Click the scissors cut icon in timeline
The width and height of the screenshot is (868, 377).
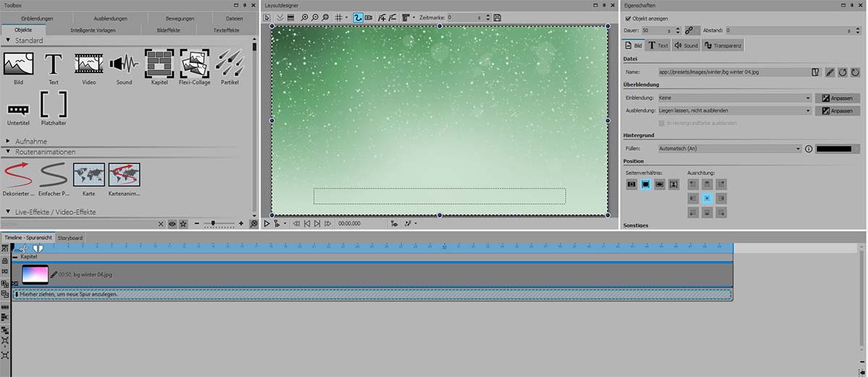click(25, 249)
